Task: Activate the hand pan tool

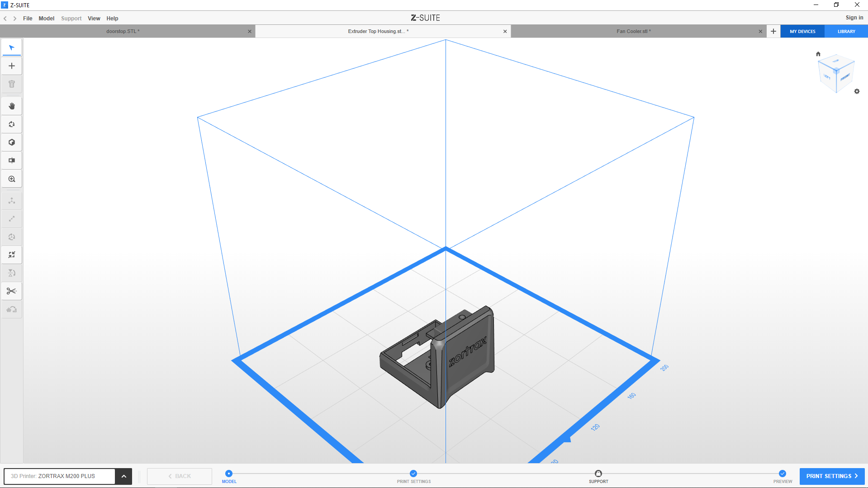Action: point(12,106)
